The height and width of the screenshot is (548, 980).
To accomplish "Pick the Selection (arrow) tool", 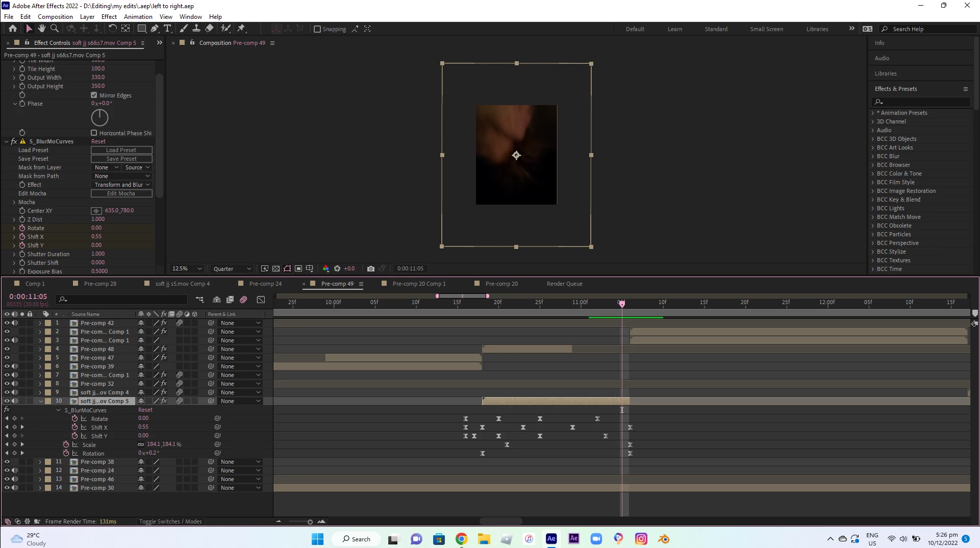I will [x=29, y=29].
